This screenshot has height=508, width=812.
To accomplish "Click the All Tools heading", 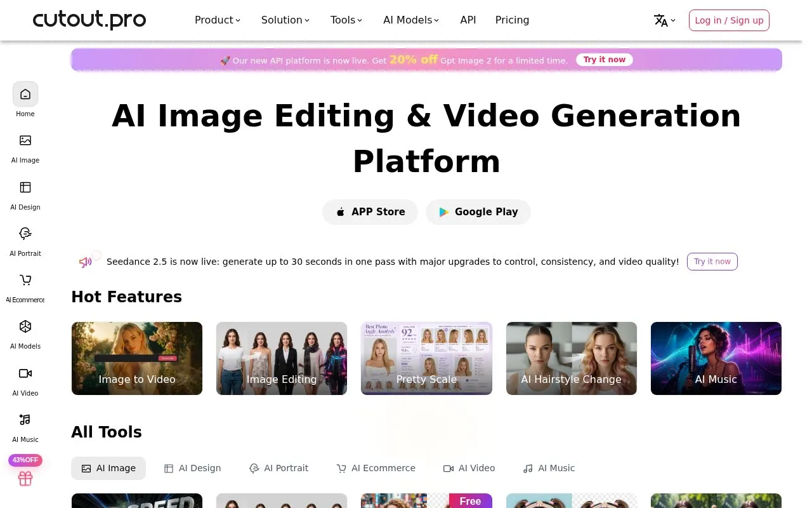I will click(107, 432).
